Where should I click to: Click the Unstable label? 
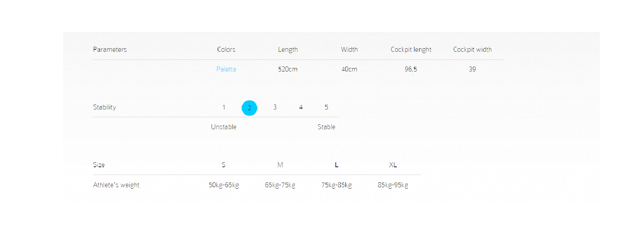[224, 127]
